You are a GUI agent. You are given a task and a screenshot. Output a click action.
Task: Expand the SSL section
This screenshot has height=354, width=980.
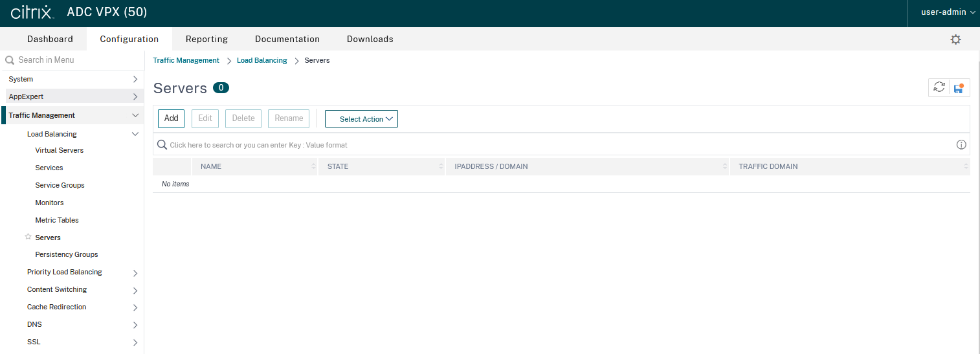(x=135, y=342)
